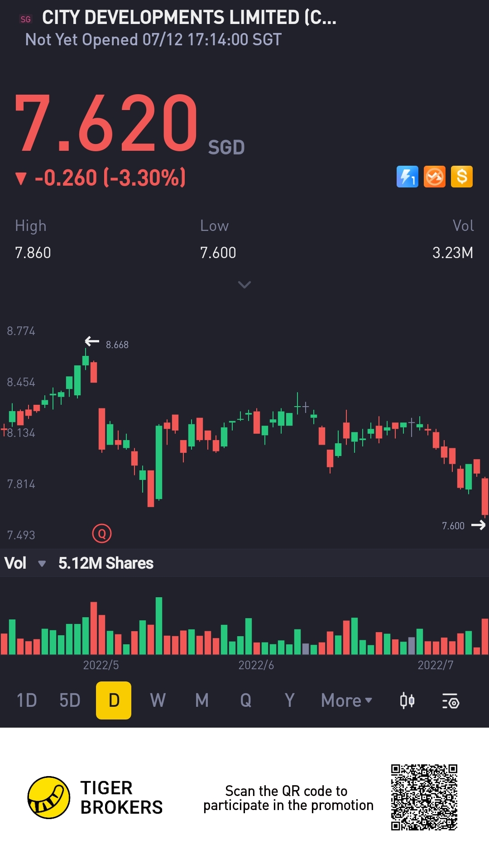This screenshot has width=489, height=868.
Task: Select the weekly W timeframe
Action: click(158, 701)
